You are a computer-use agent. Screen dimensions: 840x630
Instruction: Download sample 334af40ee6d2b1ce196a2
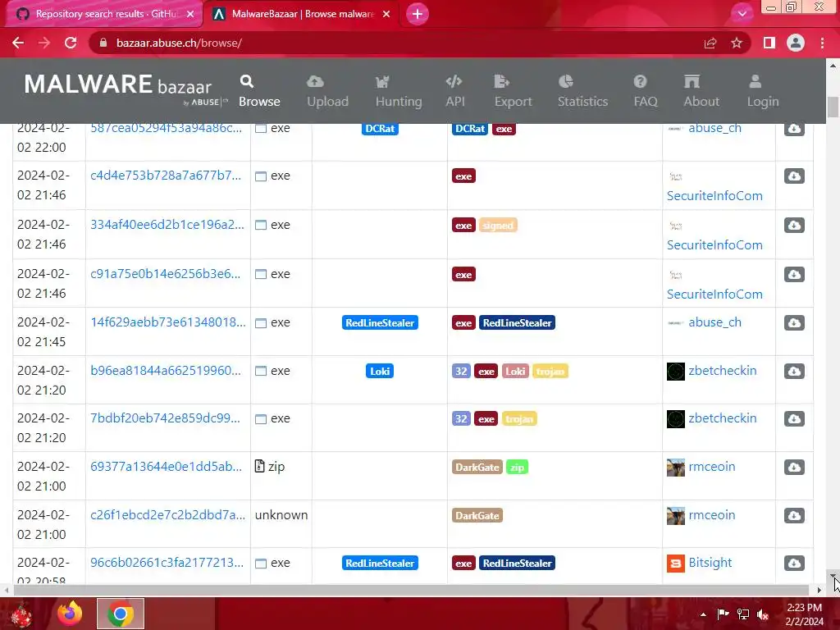pyautogui.click(x=794, y=225)
